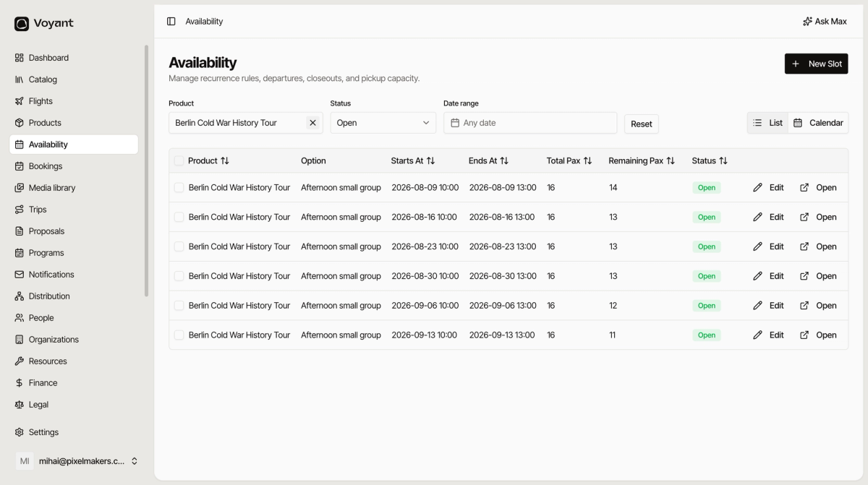Click the Any date range field
This screenshot has width=868, height=485.
530,123
